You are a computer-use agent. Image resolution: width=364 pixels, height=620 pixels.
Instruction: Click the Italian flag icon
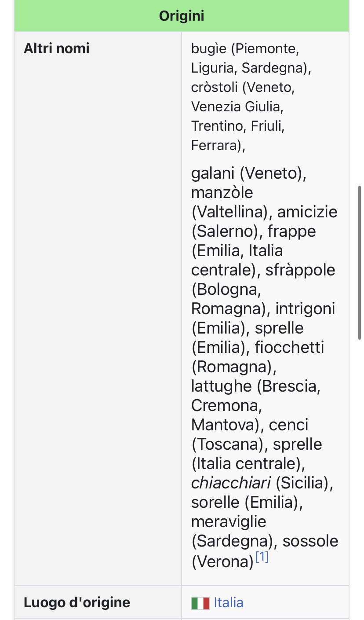[200, 603]
